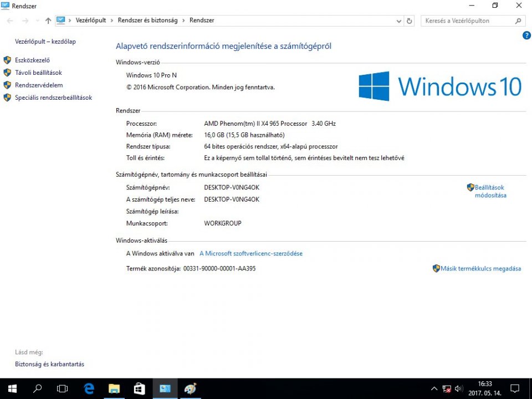Open Eszközkezelő from the sidebar
The height and width of the screenshot is (399, 532).
coord(32,60)
